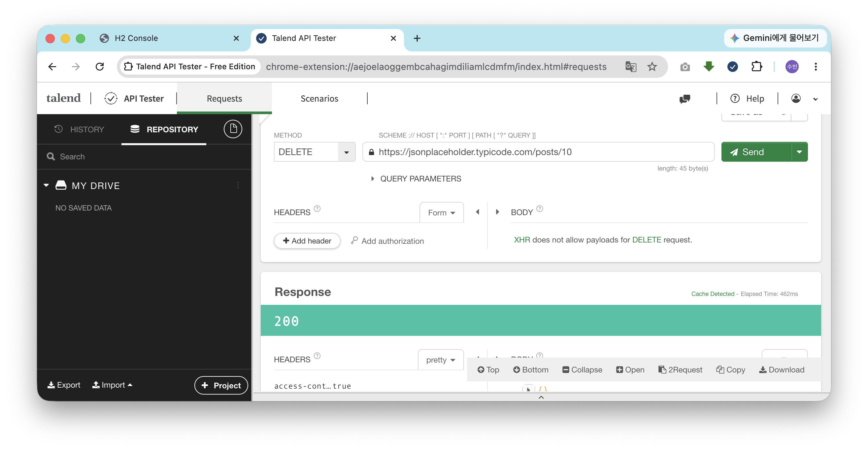Send the DELETE request
This screenshot has width=868, height=450.
[x=756, y=152]
